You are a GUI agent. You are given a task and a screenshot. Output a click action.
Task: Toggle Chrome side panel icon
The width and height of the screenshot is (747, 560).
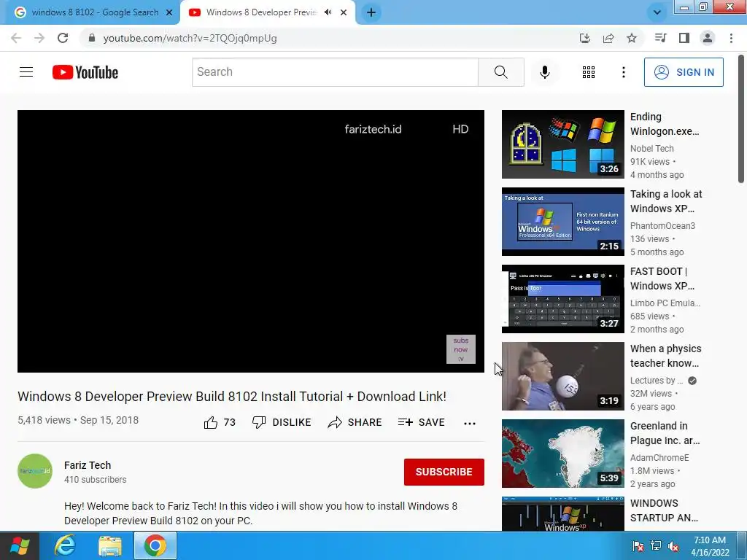[684, 38]
